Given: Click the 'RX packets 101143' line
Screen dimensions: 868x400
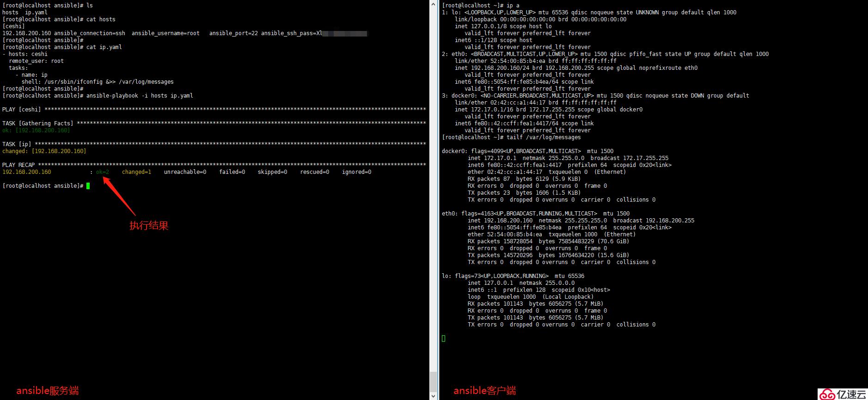Looking at the screenshot, I should pyautogui.click(x=536, y=304).
